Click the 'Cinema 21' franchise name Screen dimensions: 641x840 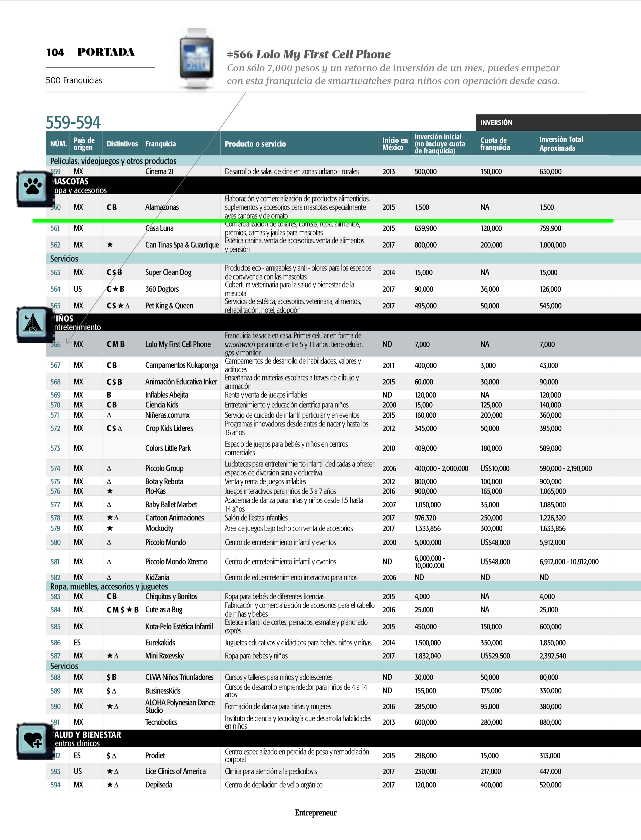pos(159,171)
